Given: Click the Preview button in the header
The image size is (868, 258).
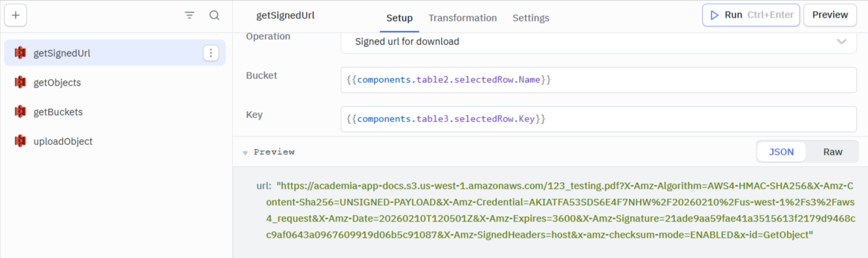Looking at the screenshot, I should coord(830,15).
